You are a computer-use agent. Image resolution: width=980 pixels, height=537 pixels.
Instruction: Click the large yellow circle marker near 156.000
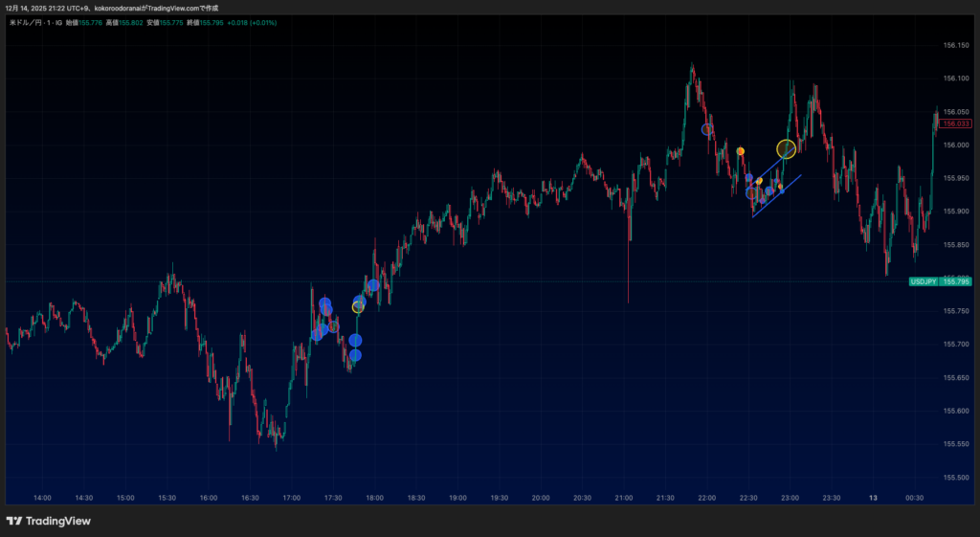pyautogui.click(x=786, y=148)
